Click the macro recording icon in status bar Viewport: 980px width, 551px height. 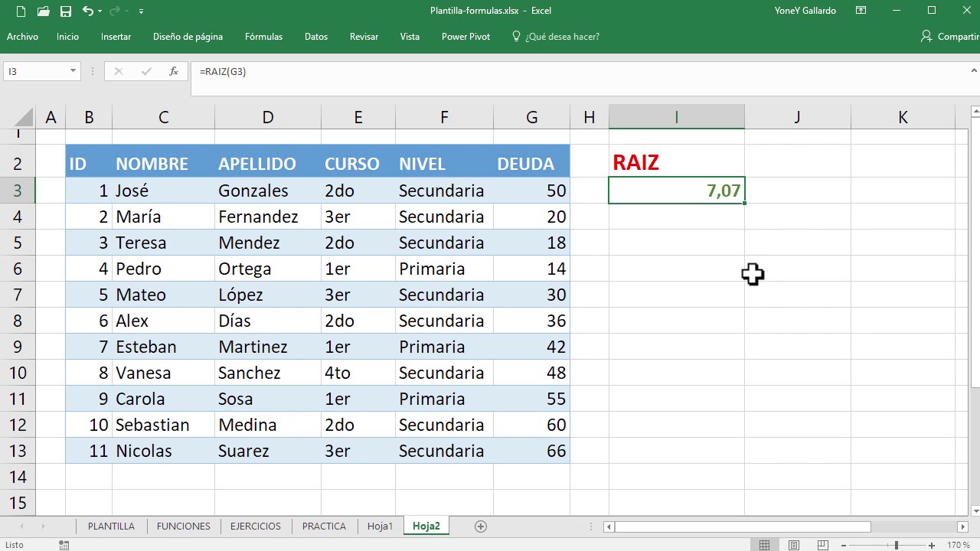pyautogui.click(x=64, y=545)
